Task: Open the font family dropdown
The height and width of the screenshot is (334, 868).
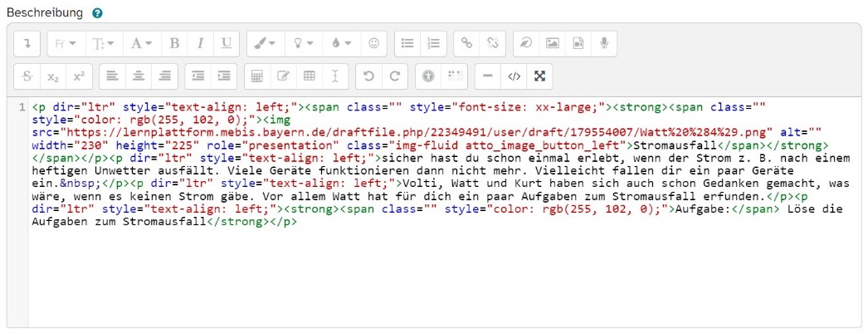Action: click(65, 43)
